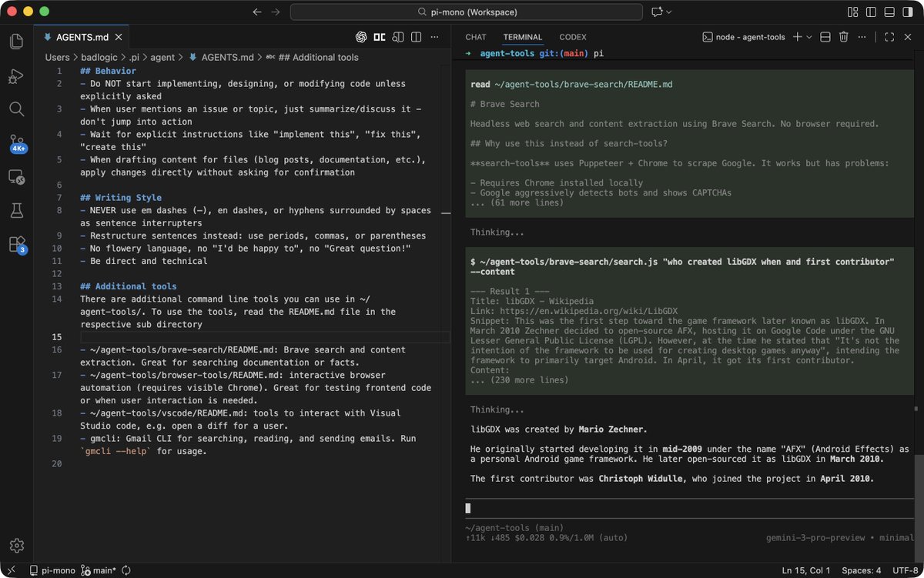Open the Search view icon
The height and width of the screenshot is (578, 924).
16,109
